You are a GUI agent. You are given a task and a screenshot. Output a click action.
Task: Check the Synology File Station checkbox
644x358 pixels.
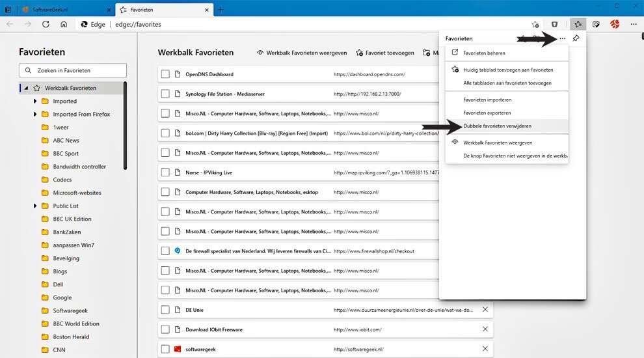point(165,94)
